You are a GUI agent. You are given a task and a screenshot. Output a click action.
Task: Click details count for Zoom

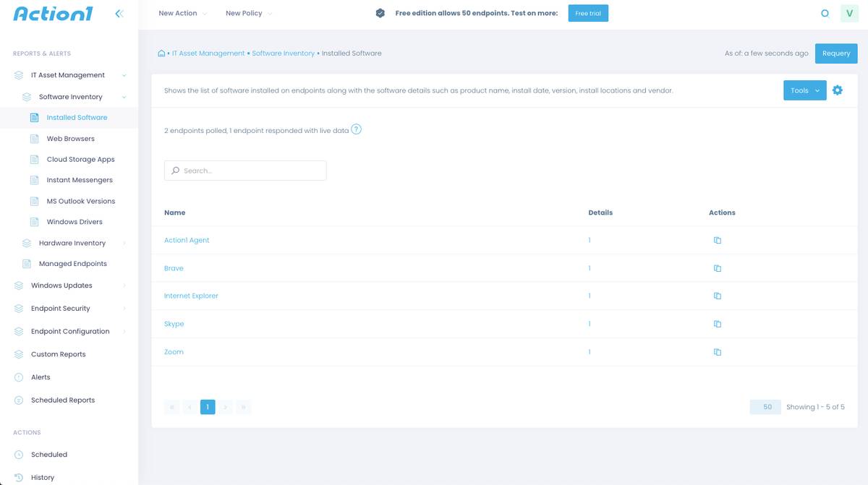[590, 352]
